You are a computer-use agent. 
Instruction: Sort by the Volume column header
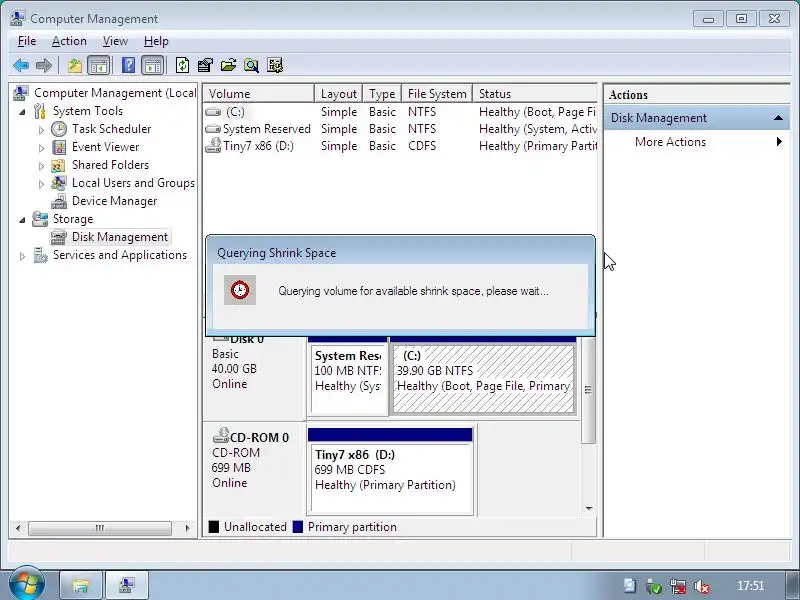click(258, 94)
